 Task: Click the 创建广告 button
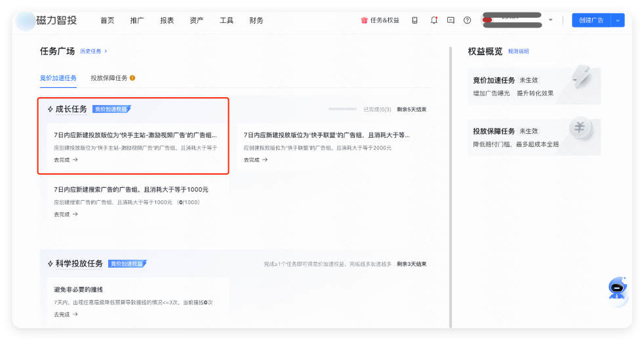[x=592, y=20]
